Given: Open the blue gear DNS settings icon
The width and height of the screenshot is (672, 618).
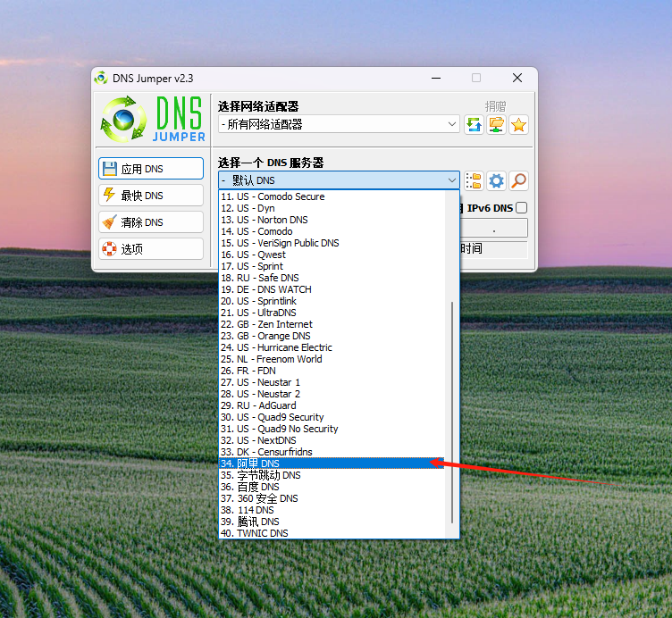Looking at the screenshot, I should 496,181.
